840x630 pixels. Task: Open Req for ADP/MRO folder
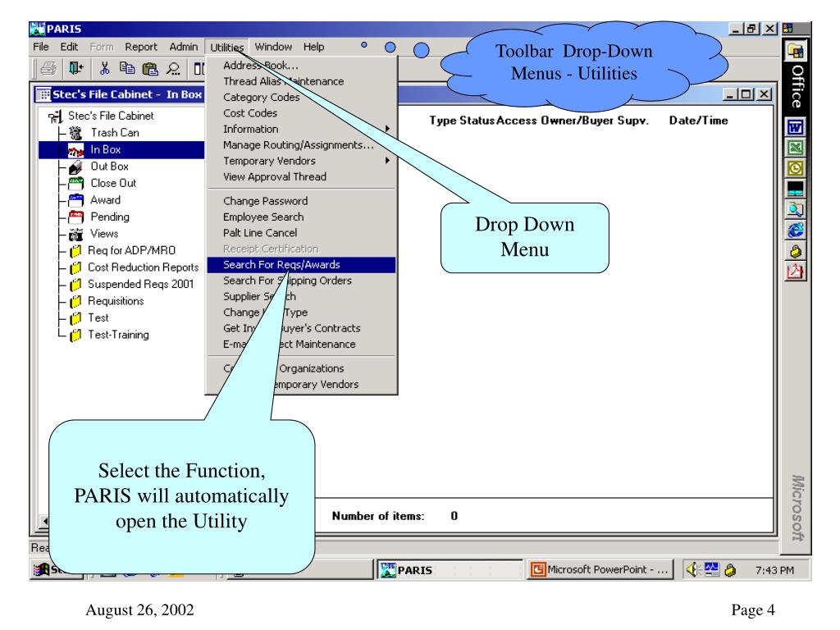tap(131, 250)
